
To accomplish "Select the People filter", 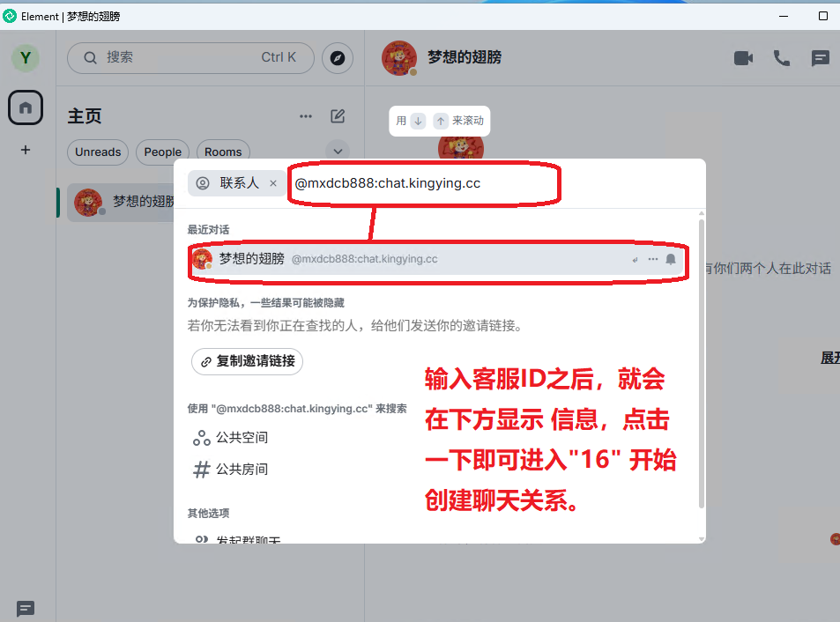I will (x=163, y=152).
